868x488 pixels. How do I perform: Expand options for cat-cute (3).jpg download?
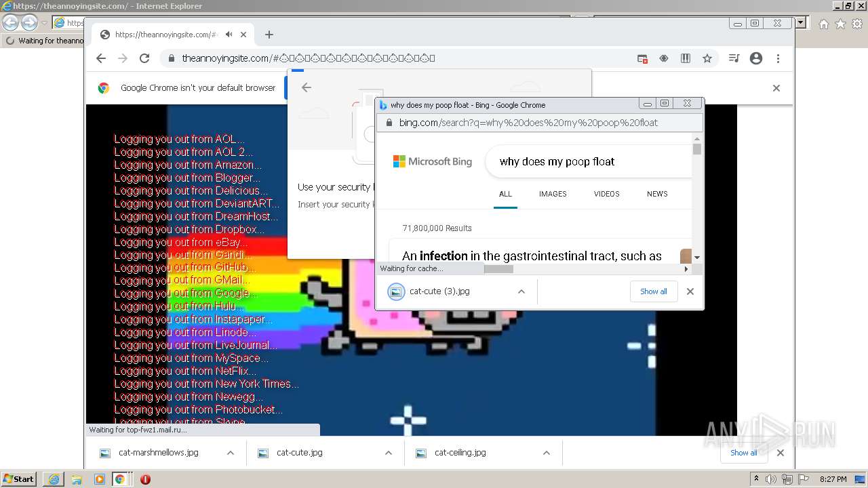[x=521, y=291]
